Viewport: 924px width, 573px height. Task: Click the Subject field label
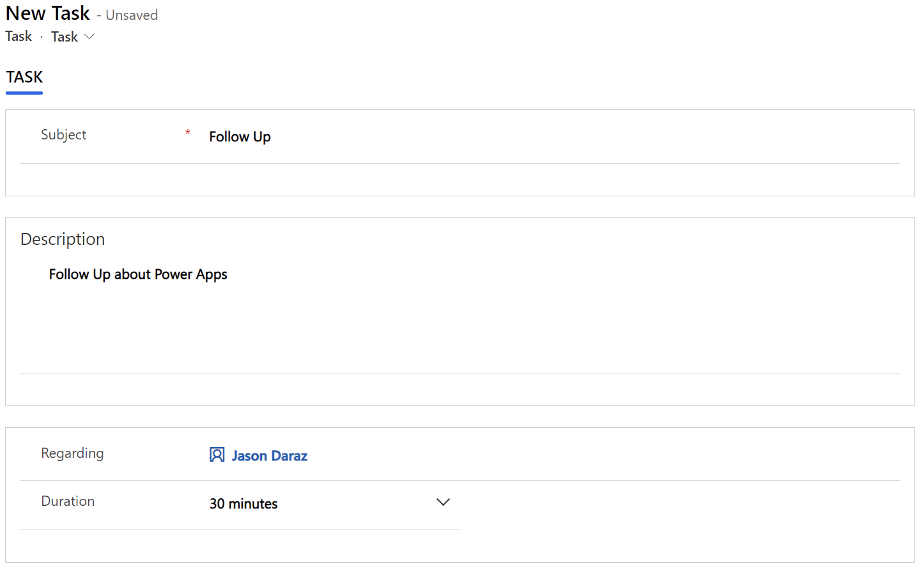[x=63, y=135]
